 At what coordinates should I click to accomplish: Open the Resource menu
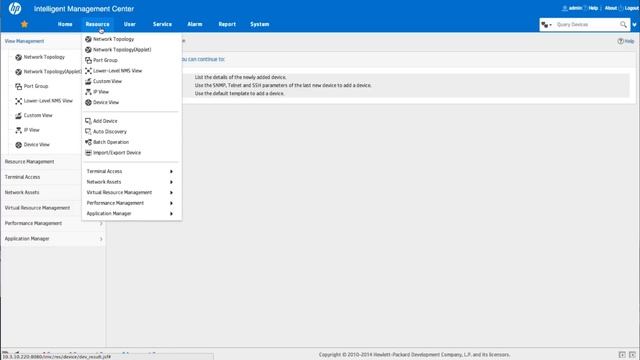click(98, 24)
